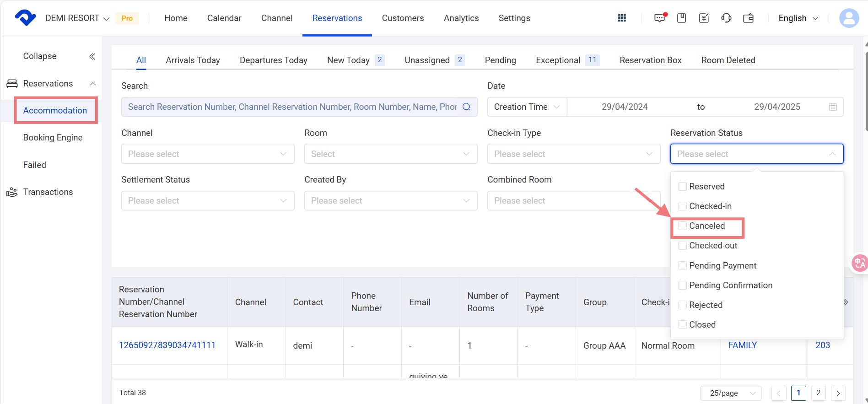This screenshot has width=868, height=404.
Task: Open the English language selector
Action: click(x=798, y=18)
